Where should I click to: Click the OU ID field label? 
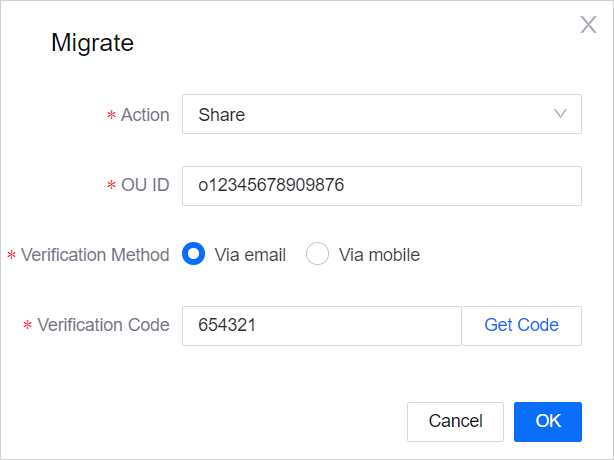pos(146,185)
